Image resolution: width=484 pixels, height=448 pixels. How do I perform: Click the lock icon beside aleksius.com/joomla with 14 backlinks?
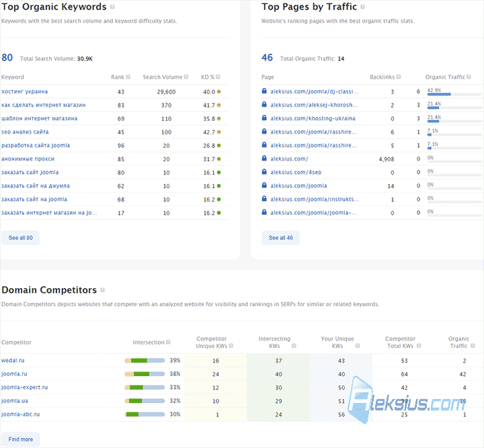[264, 185]
